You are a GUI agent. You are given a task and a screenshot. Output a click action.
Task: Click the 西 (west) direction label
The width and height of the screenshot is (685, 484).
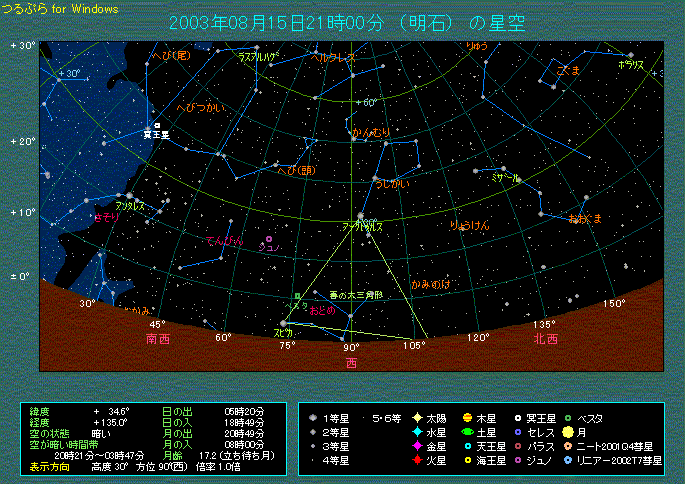(x=351, y=360)
